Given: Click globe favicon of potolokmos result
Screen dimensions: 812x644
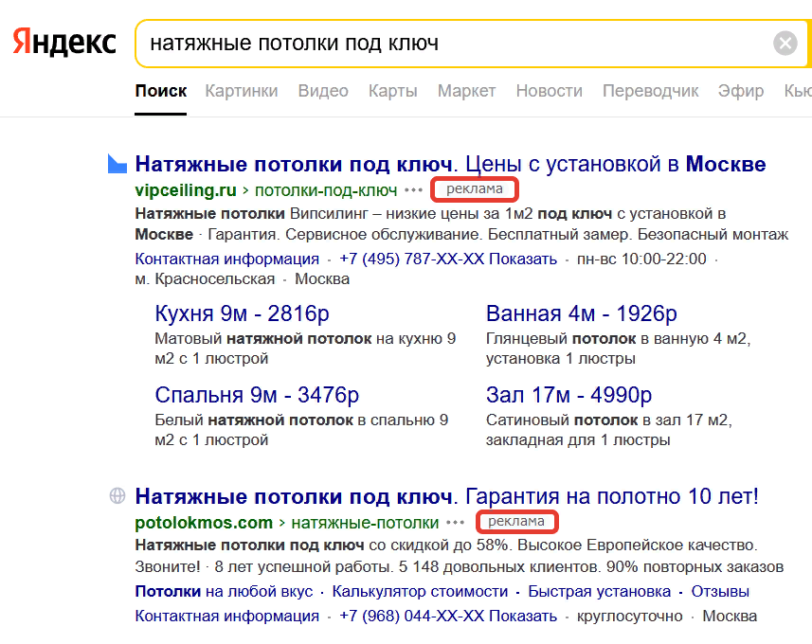Looking at the screenshot, I should pos(117,495).
